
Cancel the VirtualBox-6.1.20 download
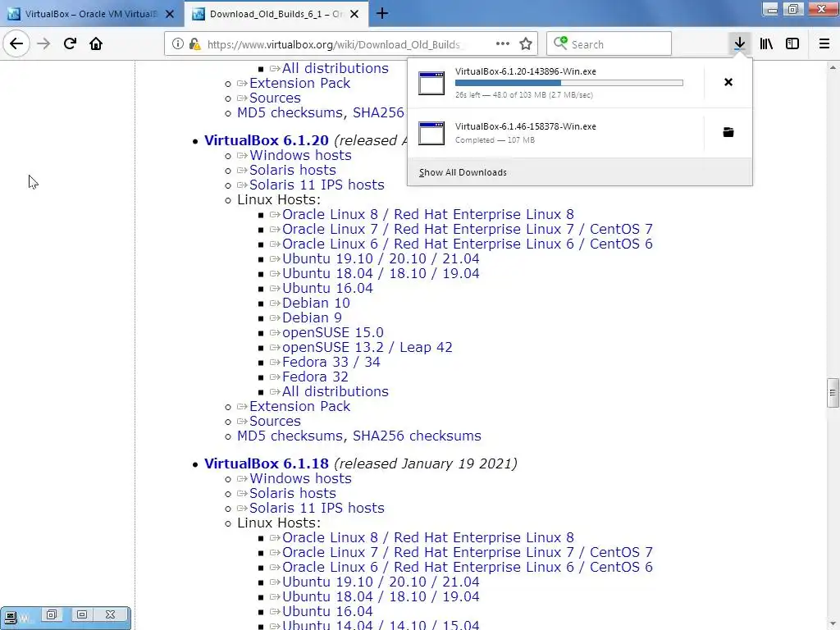pos(728,82)
